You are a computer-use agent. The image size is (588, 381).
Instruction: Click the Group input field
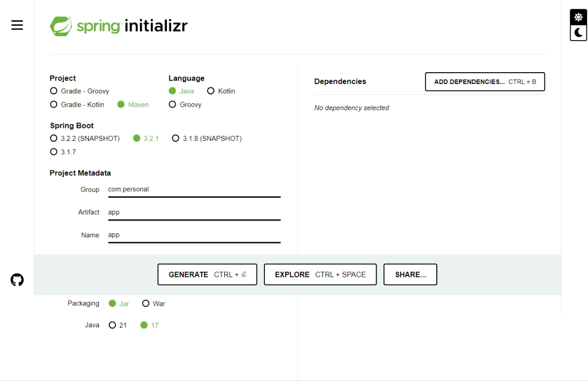coord(194,190)
